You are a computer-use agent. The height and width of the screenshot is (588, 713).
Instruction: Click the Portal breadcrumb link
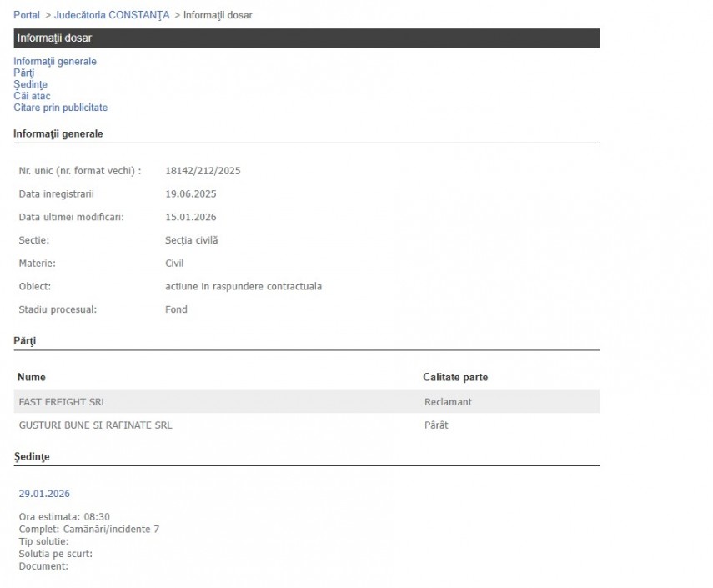(26, 15)
